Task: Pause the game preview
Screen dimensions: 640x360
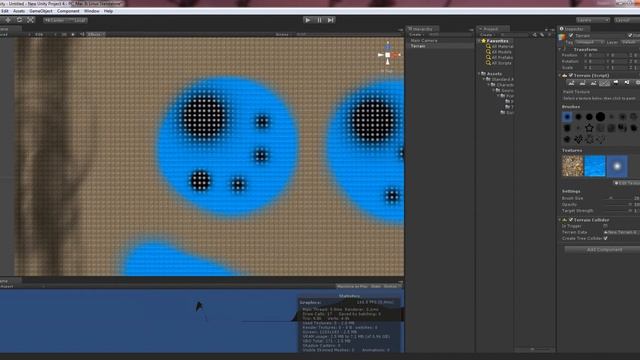Action: pos(319,20)
